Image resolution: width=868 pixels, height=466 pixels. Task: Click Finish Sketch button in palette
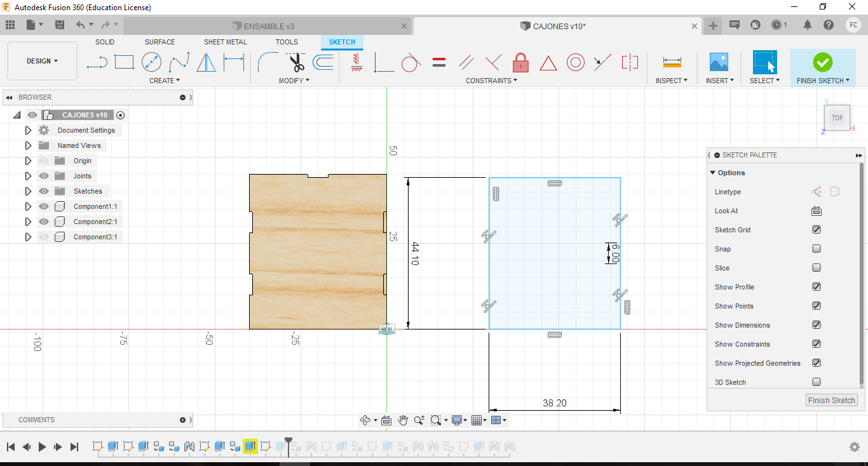click(x=831, y=400)
